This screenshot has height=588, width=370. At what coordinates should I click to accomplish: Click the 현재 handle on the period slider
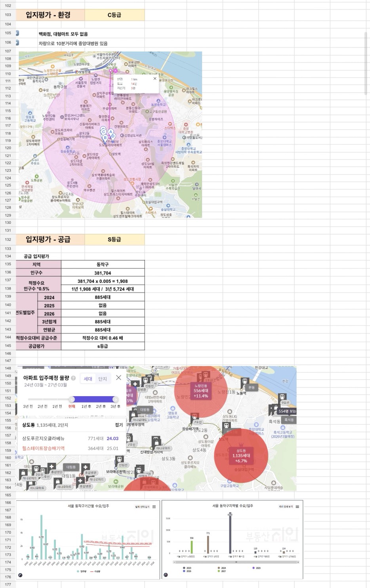[x=72, y=399]
